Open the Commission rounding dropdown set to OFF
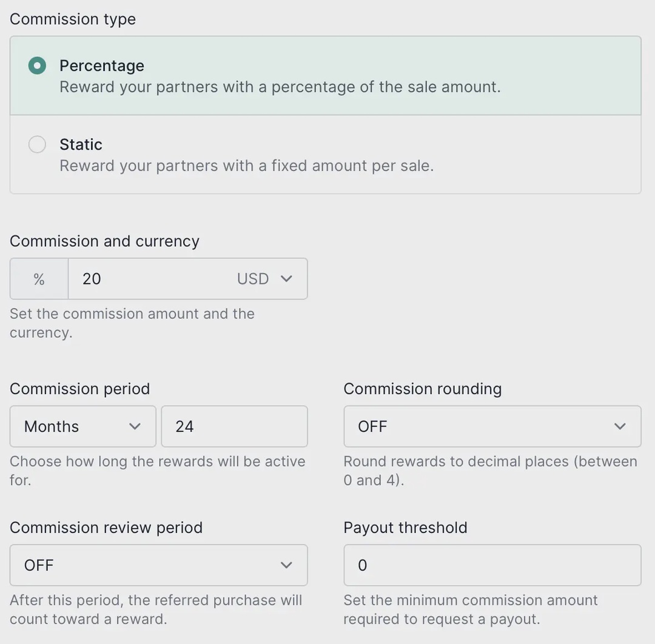The height and width of the screenshot is (644, 655). [491, 426]
